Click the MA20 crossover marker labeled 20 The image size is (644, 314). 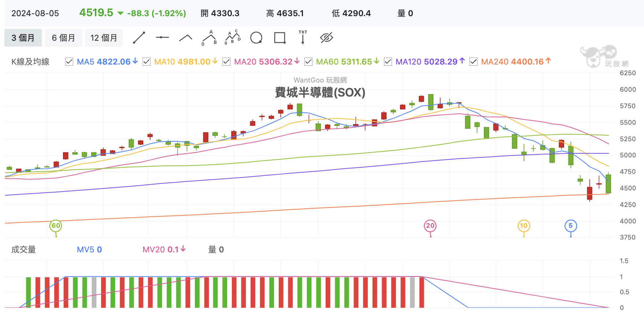coord(430,226)
